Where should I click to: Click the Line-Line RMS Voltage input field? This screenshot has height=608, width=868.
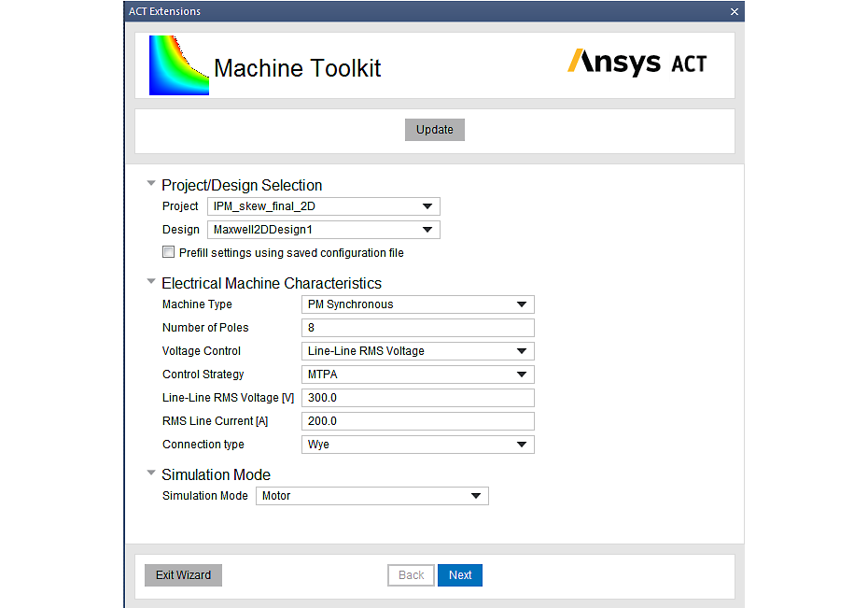(418, 398)
